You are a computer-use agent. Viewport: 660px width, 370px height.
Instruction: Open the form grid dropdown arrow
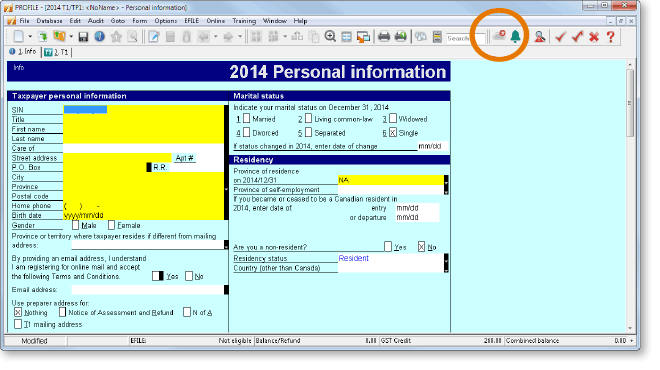coord(285,37)
